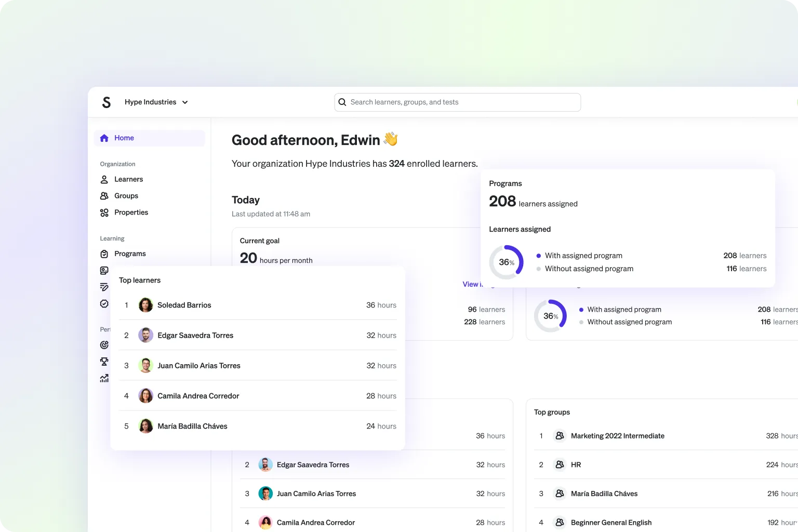Click the target goal sidebar icon
This screenshot has height=532, width=798.
click(x=104, y=345)
